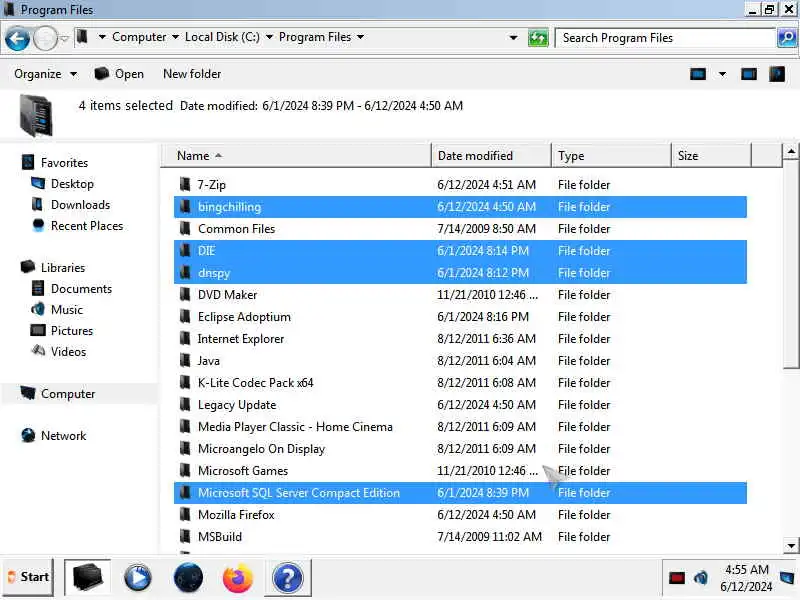
Task: Sort by the Name column header
Action: click(x=296, y=156)
